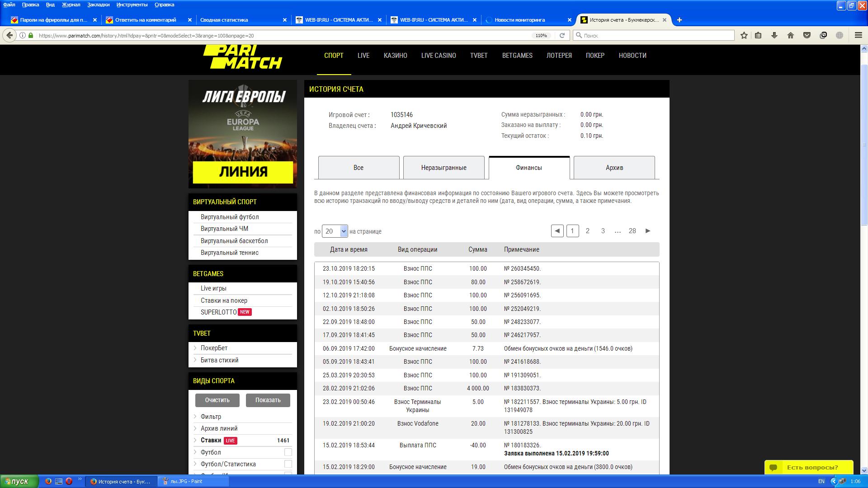This screenshot has height=488, width=868.
Task: Open the hamburger menu icon
Action: [858, 35]
